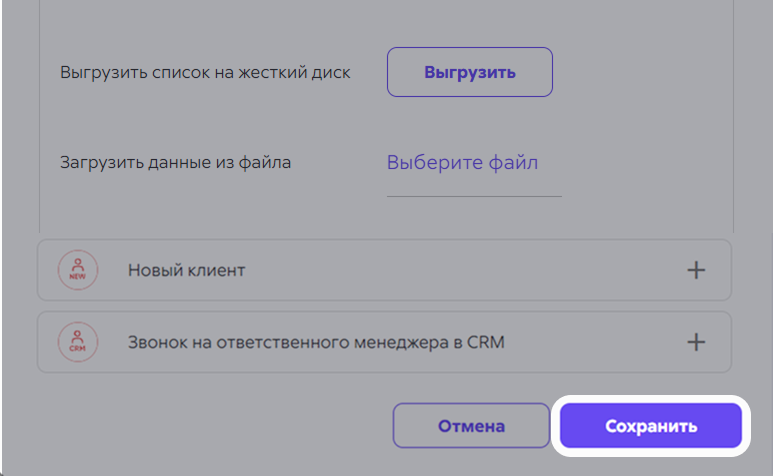The width and height of the screenshot is (773, 476).
Task: Expand Новый клиент section with plus icon
Action: click(696, 270)
